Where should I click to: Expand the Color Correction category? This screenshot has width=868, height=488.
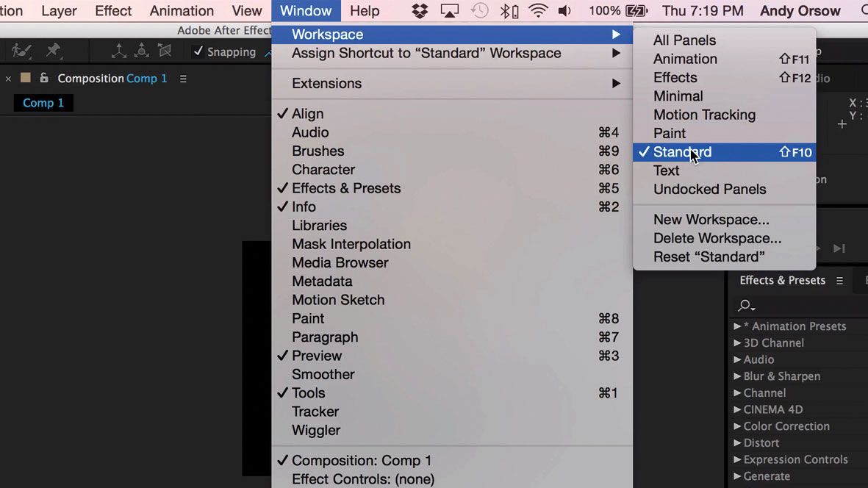pyautogui.click(x=786, y=426)
